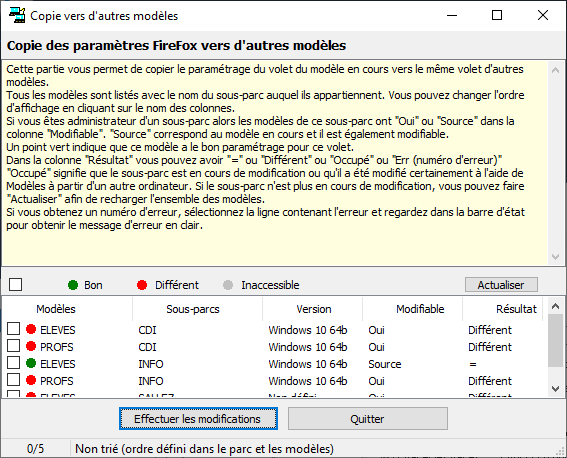Sort by the Résultat column header

coord(503,309)
